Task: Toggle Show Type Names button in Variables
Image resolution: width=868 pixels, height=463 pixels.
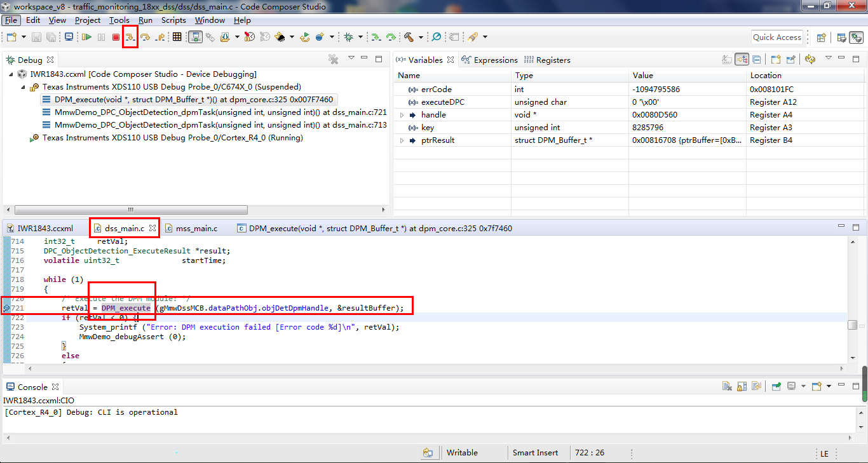Action: (x=727, y=59)
